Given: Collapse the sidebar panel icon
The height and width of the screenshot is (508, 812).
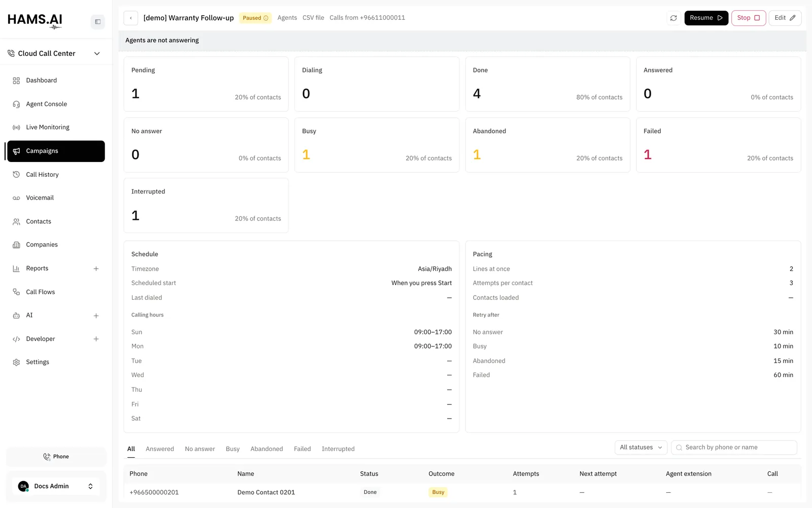Looking at the screenshot, I should tap(97, 22).
